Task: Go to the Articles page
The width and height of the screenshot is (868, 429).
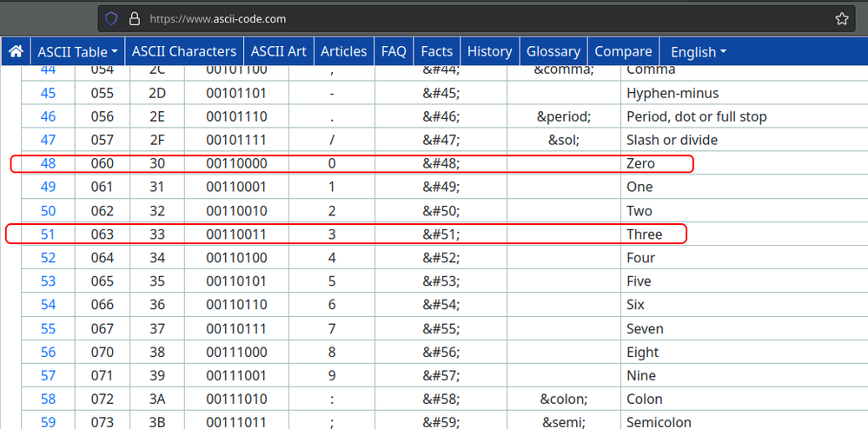Action: tap(344, 51)
